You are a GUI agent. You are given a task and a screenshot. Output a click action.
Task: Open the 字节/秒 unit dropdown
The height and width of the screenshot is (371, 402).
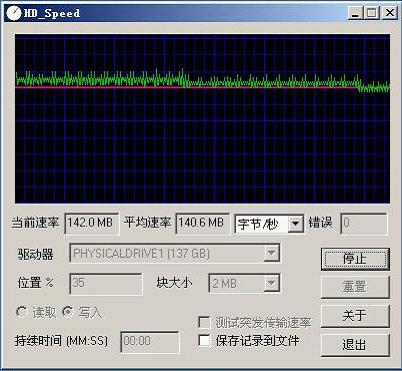click(x=295, y=223)
